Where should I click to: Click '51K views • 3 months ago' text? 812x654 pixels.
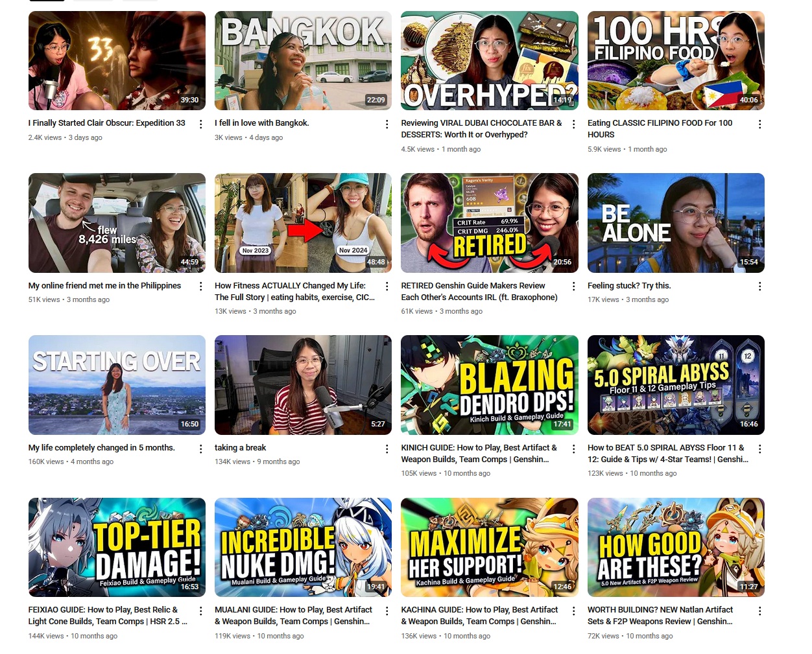click(x=69, y=299)
